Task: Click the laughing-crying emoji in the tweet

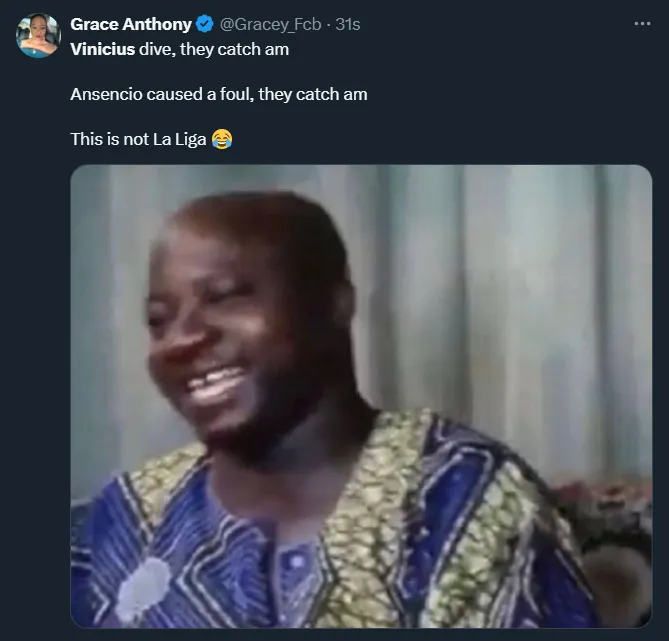Action: [221, 139]
